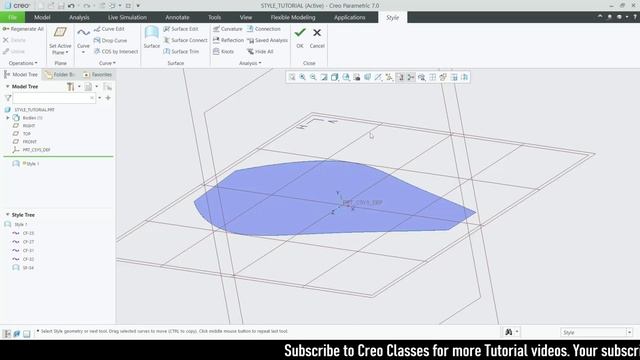The width and height of the screenshot is (640, 360).
Task: Click the Save icon in quick access toolbar
Action: point(61,6)
